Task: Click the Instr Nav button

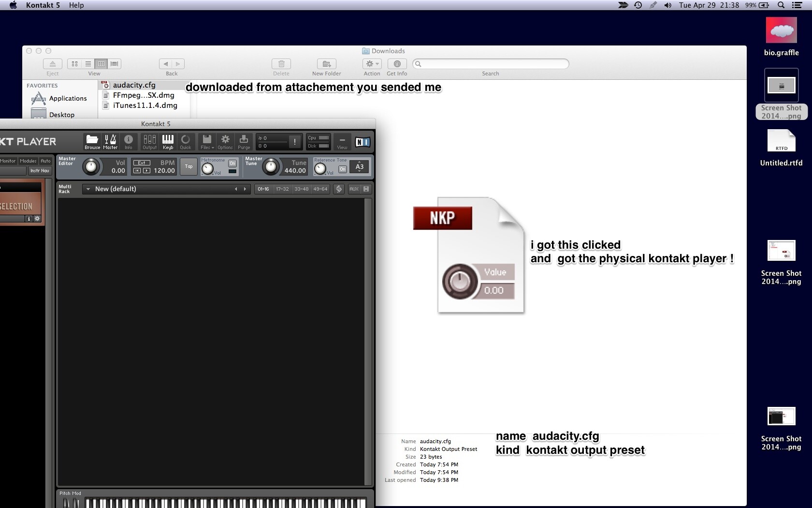Action: tap(40, 171)
